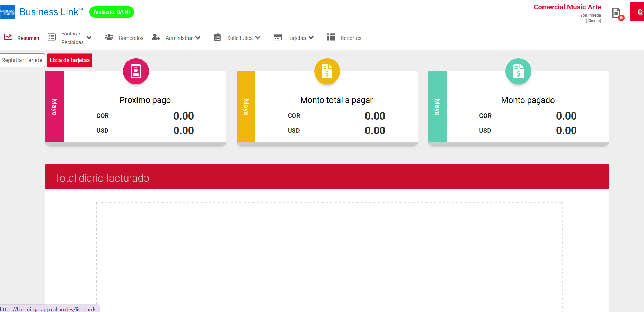644x312 pixels.
Task: Click the Tarjetas credit card icon
Action: 277,37
